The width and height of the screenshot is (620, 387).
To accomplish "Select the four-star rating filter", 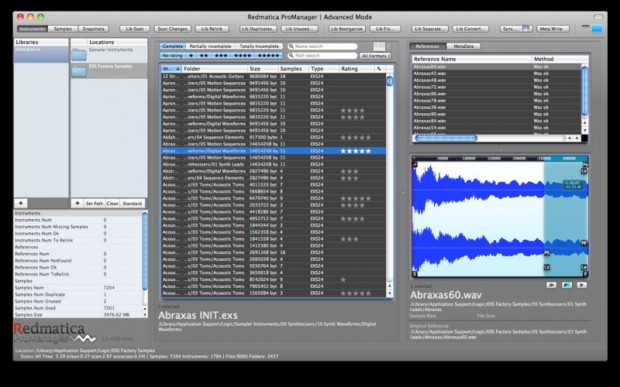I will pos(242,56).
